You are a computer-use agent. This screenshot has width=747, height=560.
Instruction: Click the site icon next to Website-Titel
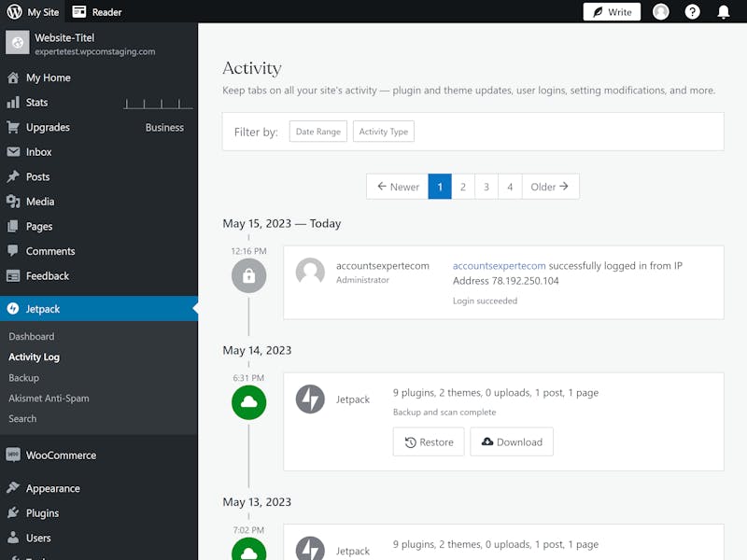point(18,43)
